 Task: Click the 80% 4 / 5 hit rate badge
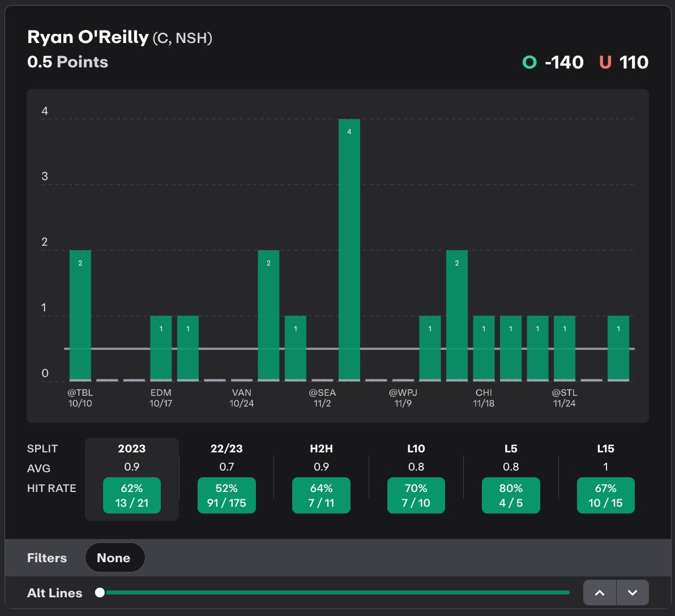point(511,495)
